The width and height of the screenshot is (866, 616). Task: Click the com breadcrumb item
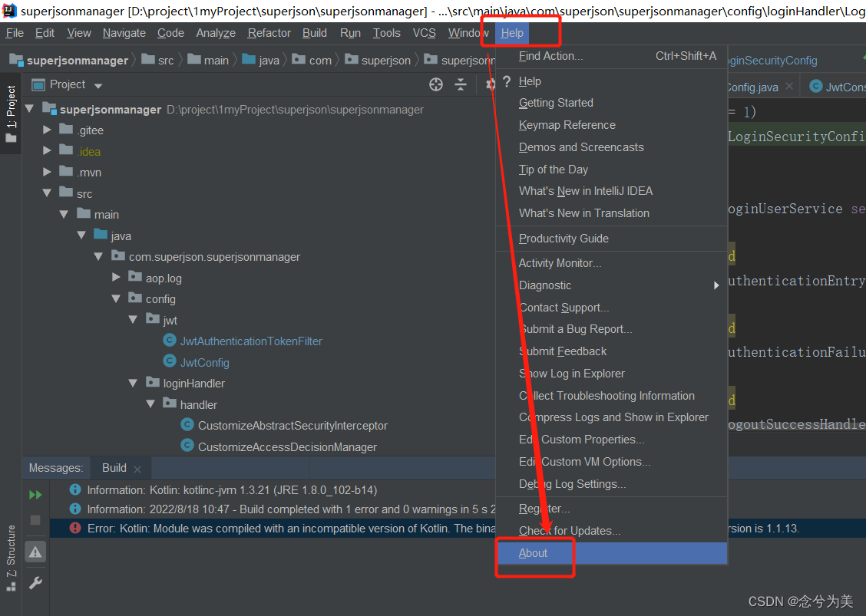(x=312, y=60)
